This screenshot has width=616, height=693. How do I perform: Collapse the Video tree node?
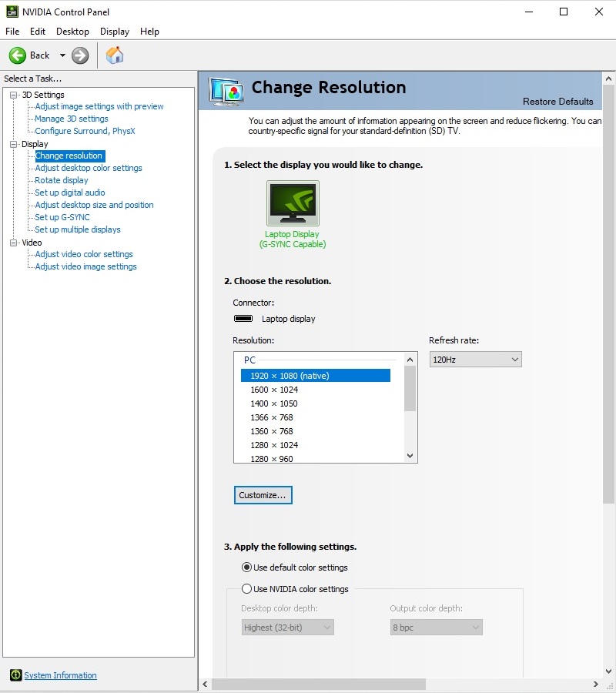(13, 243)
